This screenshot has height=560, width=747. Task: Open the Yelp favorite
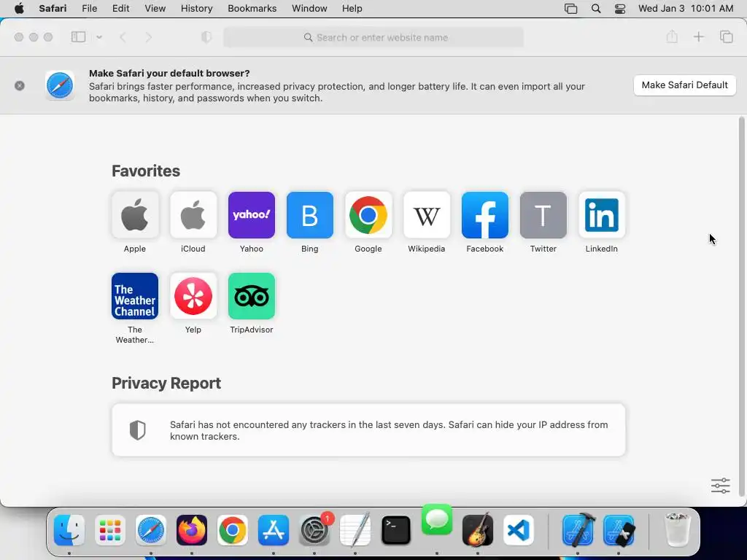[x=193, y=296]
